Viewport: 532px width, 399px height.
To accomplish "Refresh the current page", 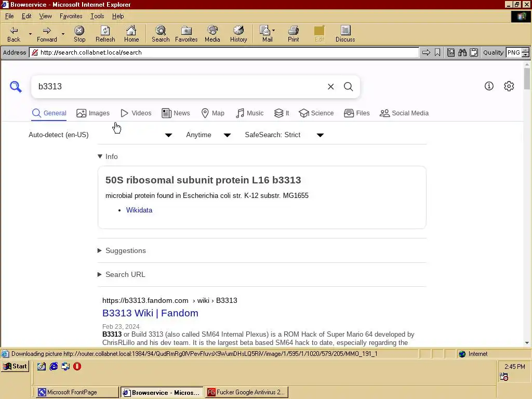I will (105, 34).
